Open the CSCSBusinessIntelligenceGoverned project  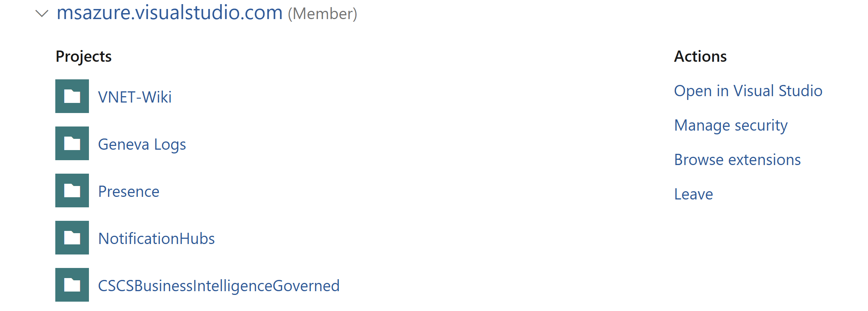219,285
